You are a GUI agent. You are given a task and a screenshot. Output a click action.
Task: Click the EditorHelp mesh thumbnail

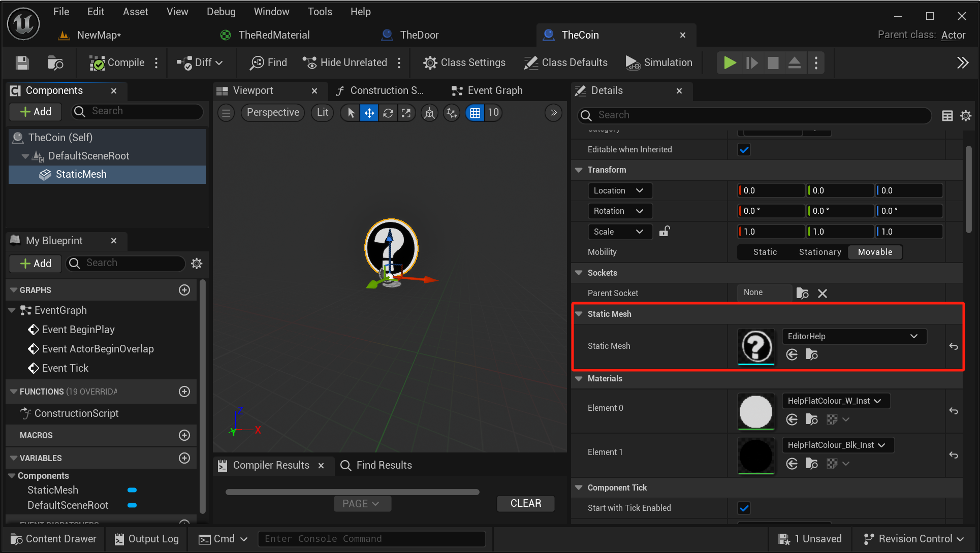756,346
